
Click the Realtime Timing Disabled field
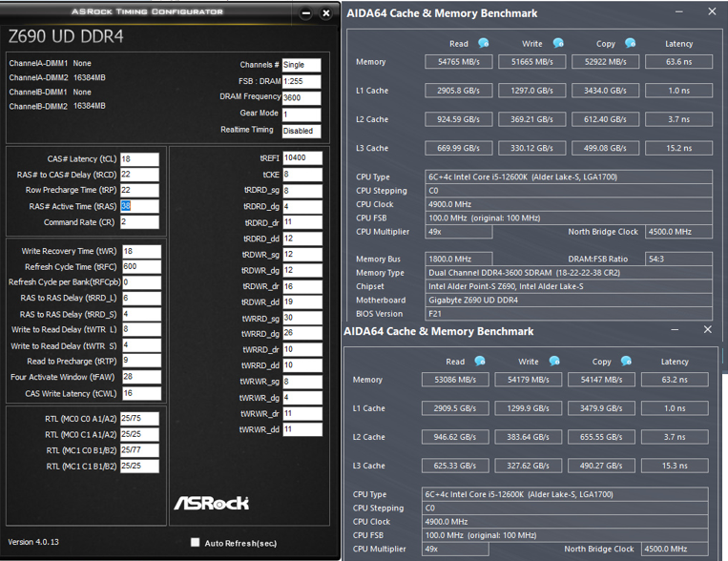(x=302, y=131)
